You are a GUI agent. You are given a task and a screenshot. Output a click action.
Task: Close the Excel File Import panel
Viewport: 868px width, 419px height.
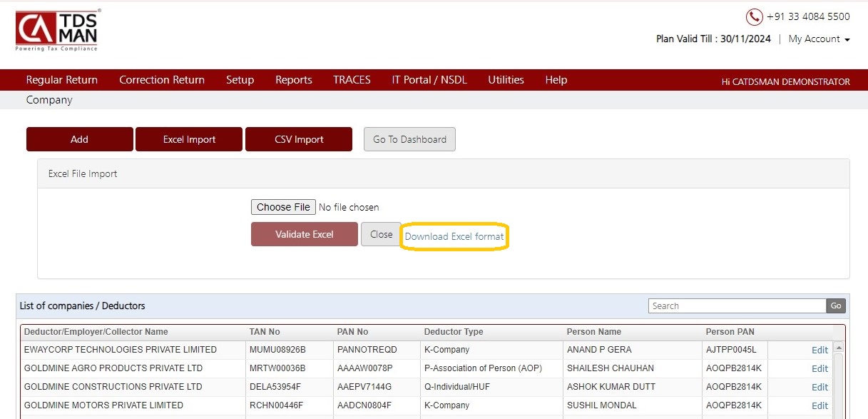click(381, 234)
